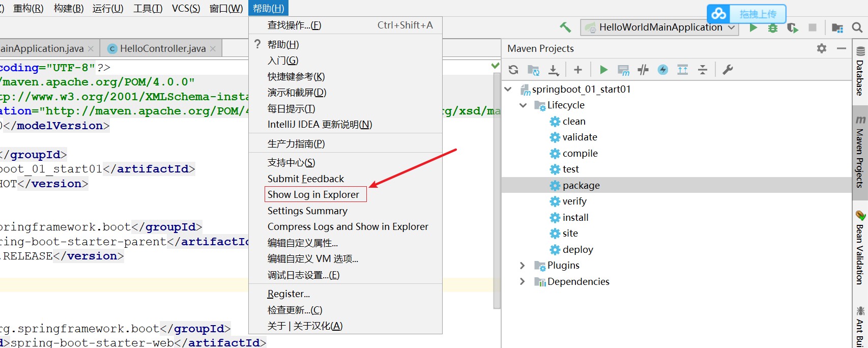This screenshot has width=868, height=348.
Task: Open run configuration dropdown HelloWorldMainApplication
Action: click(x=660, y=27)
